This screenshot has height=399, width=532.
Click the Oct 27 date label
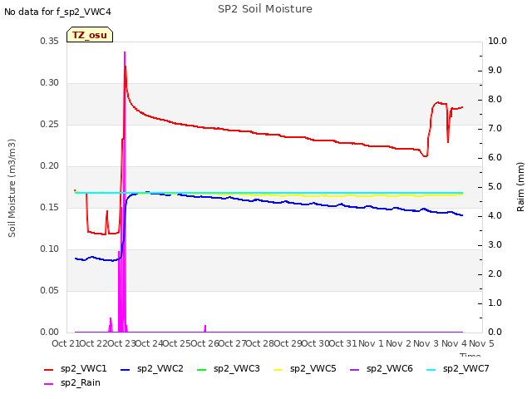tap(232, 343)
